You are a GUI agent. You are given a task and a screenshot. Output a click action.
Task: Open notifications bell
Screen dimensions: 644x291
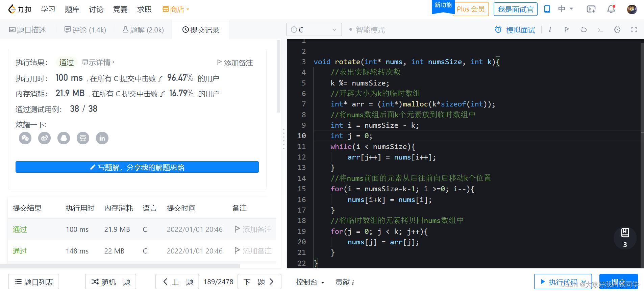(x=611, y=9)
